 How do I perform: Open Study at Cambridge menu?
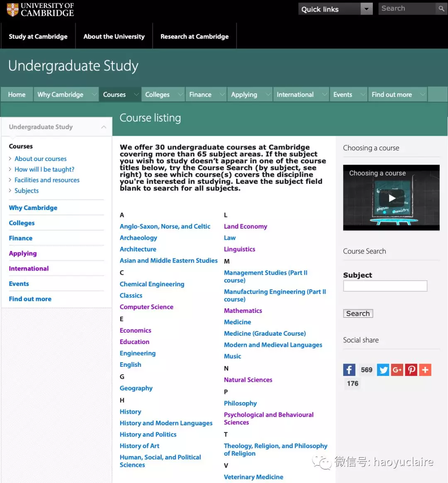tap(38, 37)
